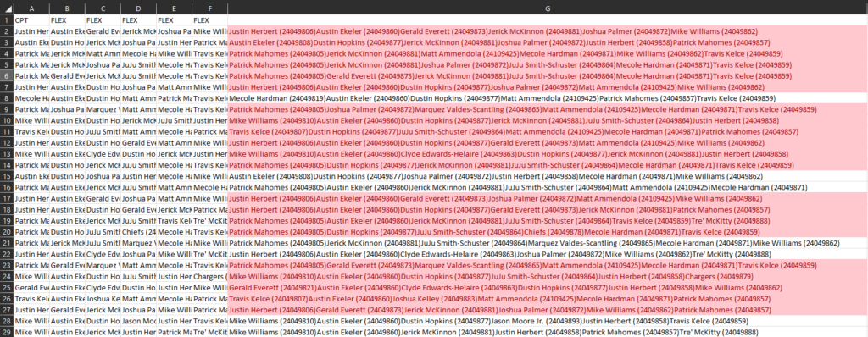Click the CPT header cell
The width and height of the screenshot is (868, 337).
tap(31, 20)
